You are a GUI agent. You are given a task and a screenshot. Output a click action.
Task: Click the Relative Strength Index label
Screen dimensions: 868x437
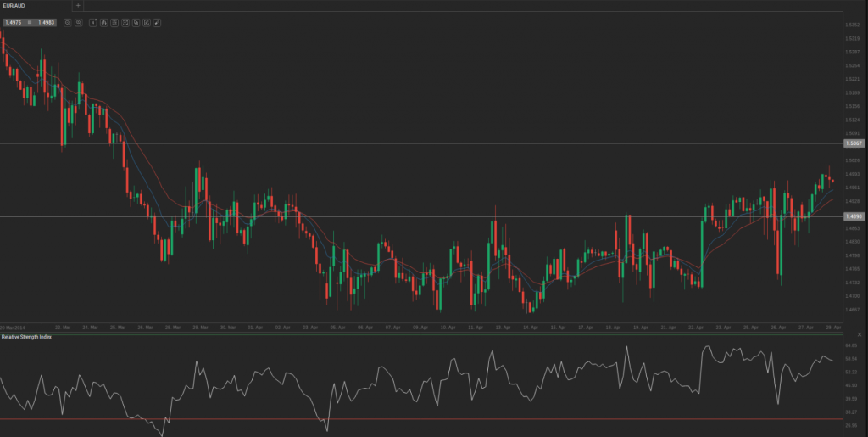click(x=27, y=337)
